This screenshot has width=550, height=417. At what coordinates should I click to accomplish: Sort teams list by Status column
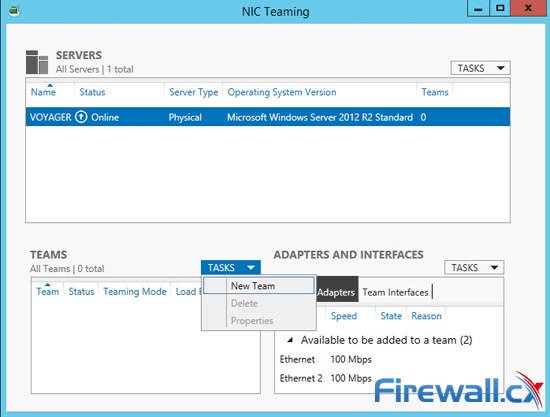(x=81, y=291)
